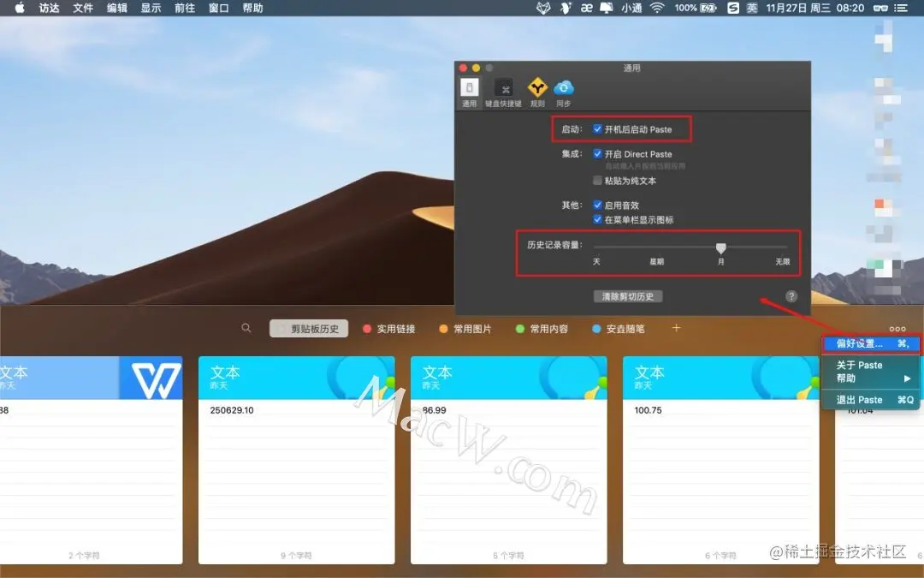This screenshot has height=578, width=924.
Task: Click the 清除剪切历史 button
Action: click(x=628, y=296)
